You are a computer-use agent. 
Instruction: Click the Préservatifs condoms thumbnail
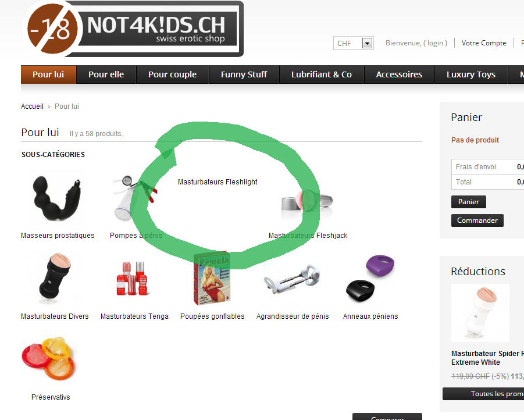tap(49, 358)
